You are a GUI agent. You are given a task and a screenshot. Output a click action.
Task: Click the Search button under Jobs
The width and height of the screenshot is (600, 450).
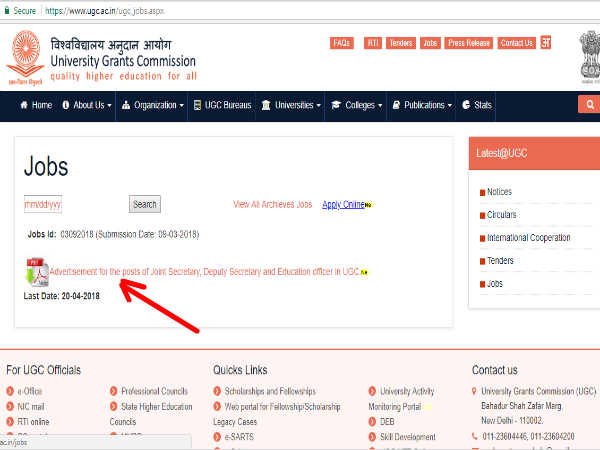(145, 204)
